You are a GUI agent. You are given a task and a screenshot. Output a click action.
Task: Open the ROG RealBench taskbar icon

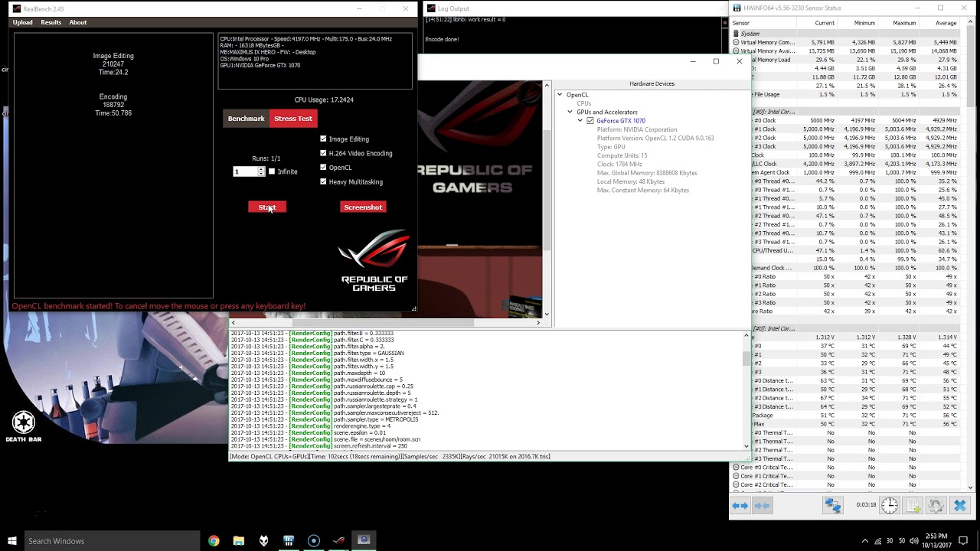338,541
